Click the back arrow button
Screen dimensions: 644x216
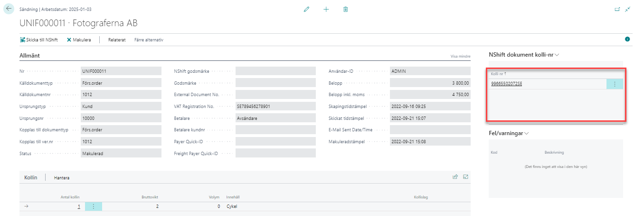click(9, 9)
